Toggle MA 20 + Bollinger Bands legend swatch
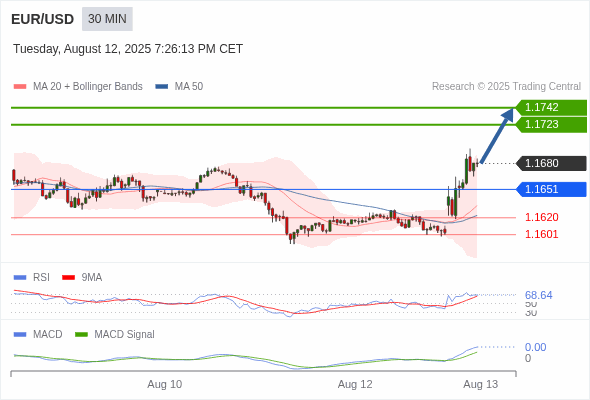Screen dimensions: 590x400 pyautogui.click(x=20, y=87)
